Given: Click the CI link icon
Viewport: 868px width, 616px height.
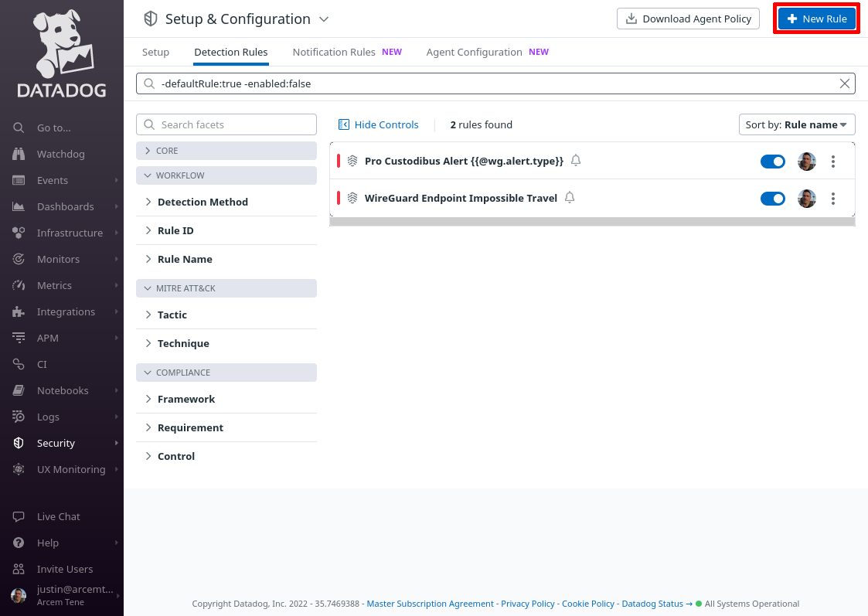Looking at the screenshot, I should click(x=19, y=364).
